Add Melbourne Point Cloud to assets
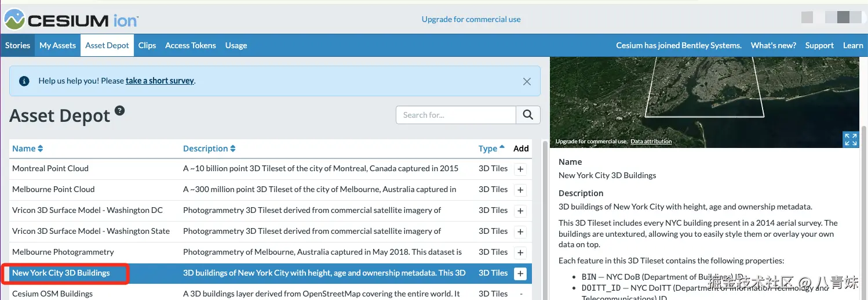Image resolution: width=868 pixels, height=300 pixels. tap(520, 190)
